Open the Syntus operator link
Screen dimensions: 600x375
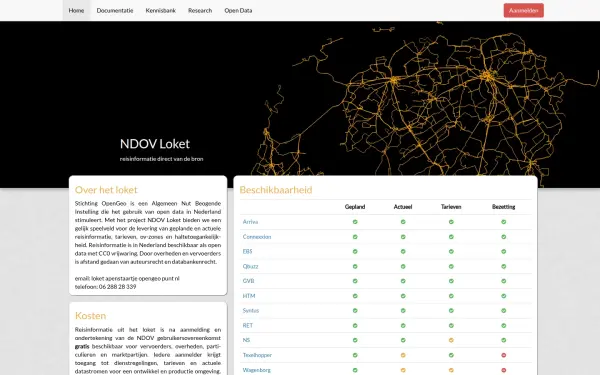(251, 310)
